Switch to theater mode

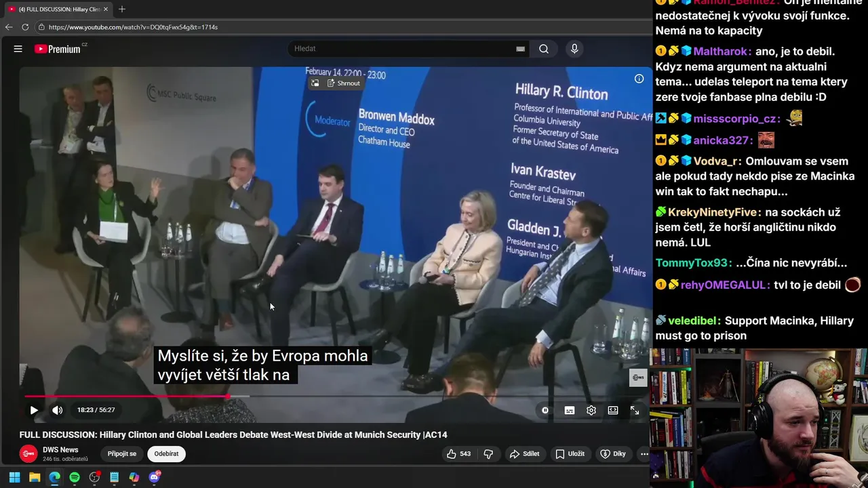click(613, 410)
